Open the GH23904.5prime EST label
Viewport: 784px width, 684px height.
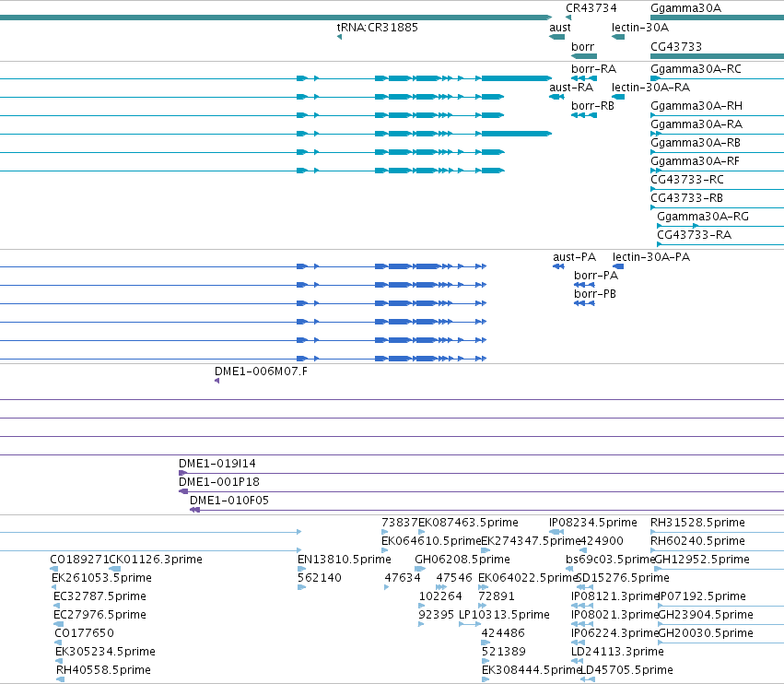tap(706, 615)
